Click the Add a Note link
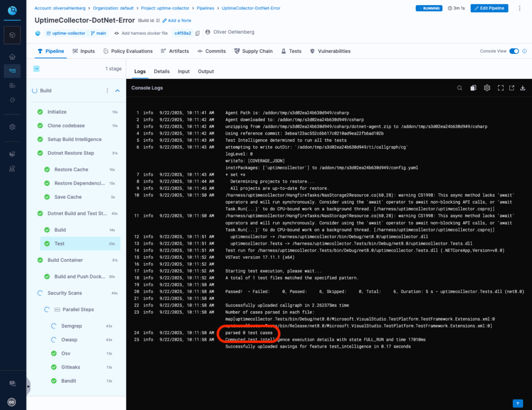532x410 pixels. [x=177, y=20]
